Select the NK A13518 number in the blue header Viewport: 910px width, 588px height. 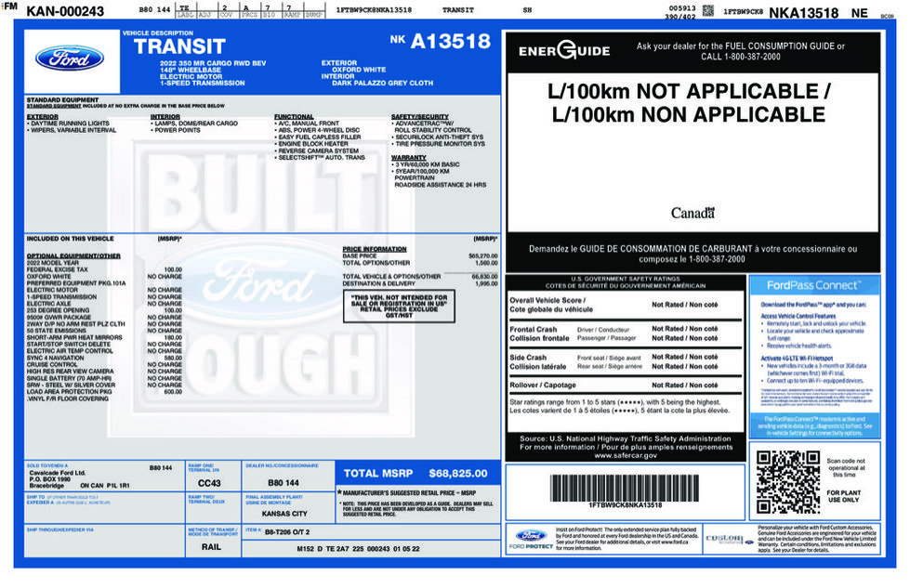[441, 41]
